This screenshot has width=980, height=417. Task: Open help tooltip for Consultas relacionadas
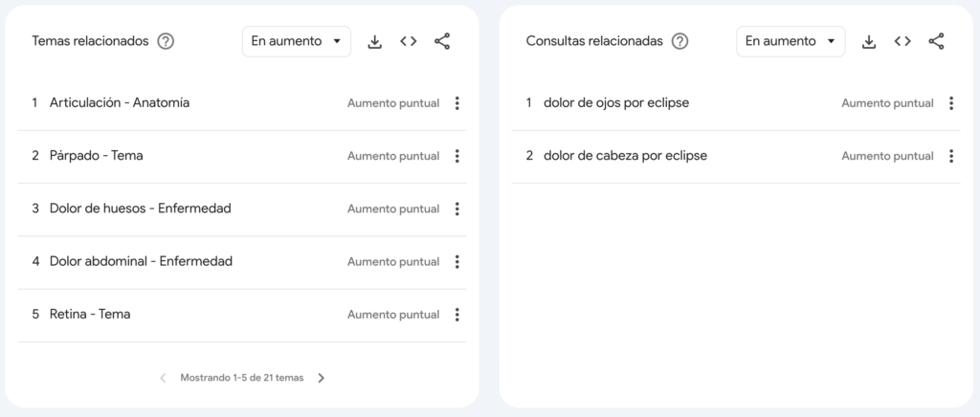pos(679,41)
